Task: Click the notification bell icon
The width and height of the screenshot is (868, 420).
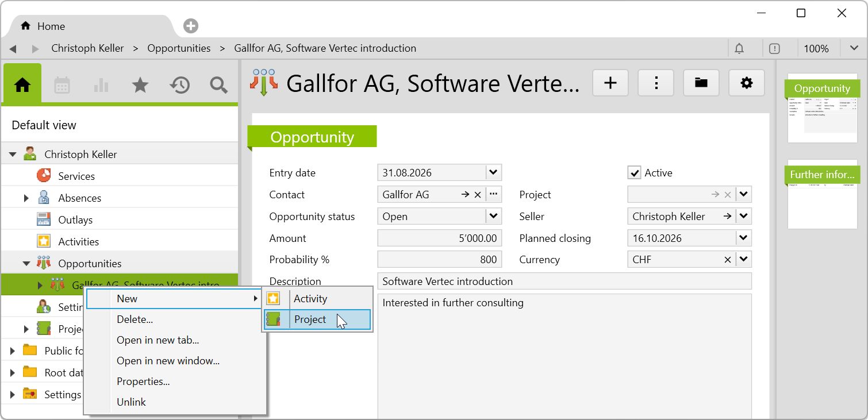Action: (x=739, y=49)
